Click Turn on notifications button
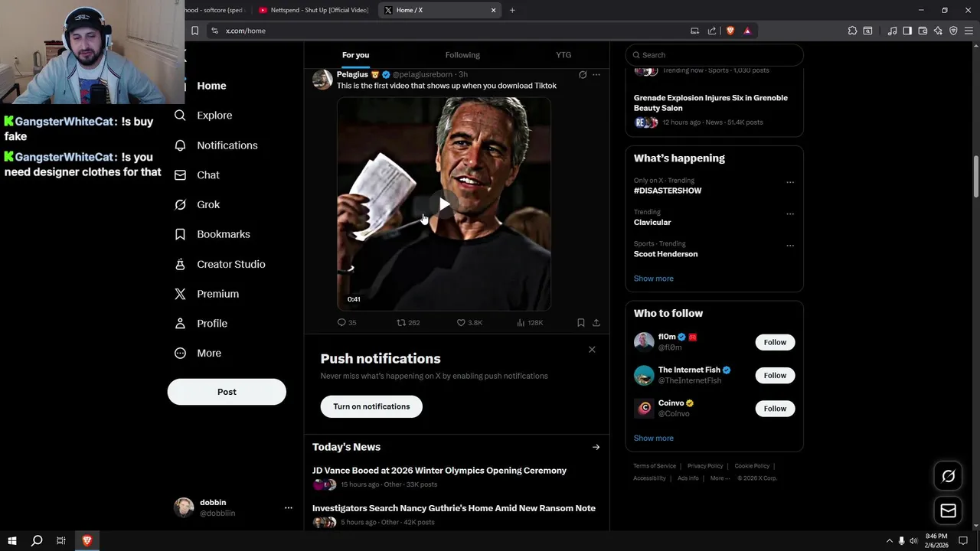This screenshot has height=551, width=980. point(371,406)
